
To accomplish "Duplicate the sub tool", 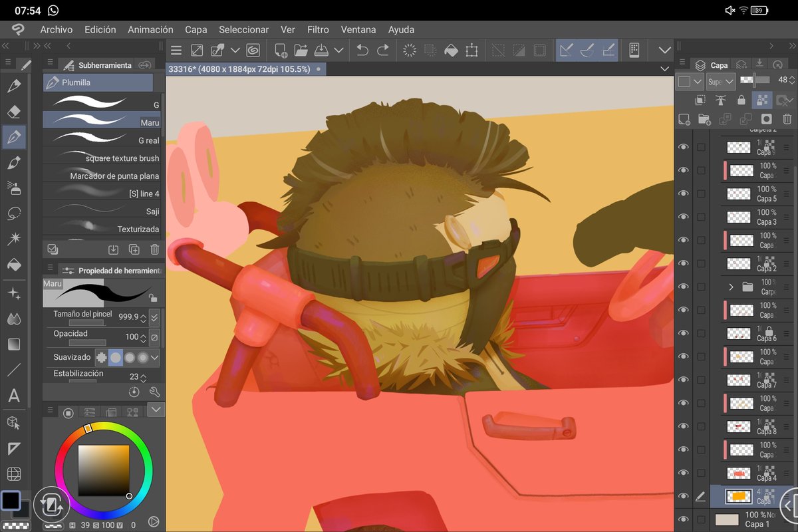I will click(x=134, y=249).
